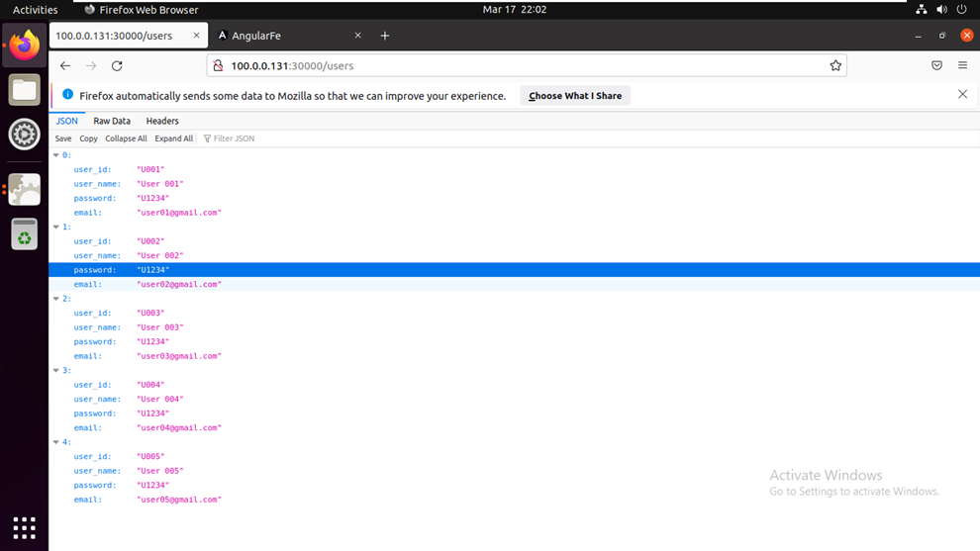
Task: Open the Trash from the dock
Action: (25, 234)
